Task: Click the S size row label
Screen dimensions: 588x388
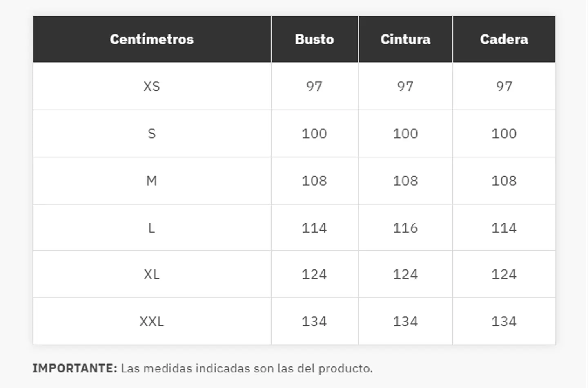Action: [x=151, y=133]
